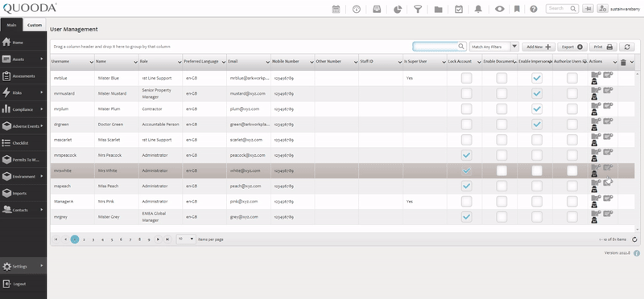Open Assessments in the sidebar
Screen dimensions: 644x299
click(x=23, y=76)
